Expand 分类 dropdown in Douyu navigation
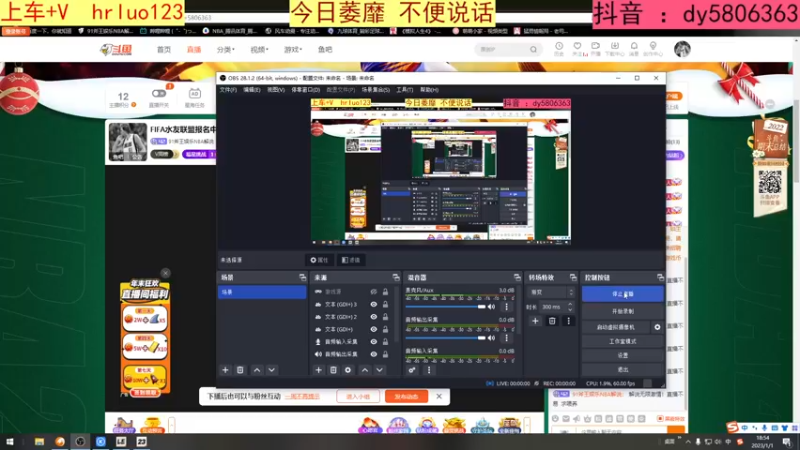This screenshot has width=800, height=450. tap(226, 49)
